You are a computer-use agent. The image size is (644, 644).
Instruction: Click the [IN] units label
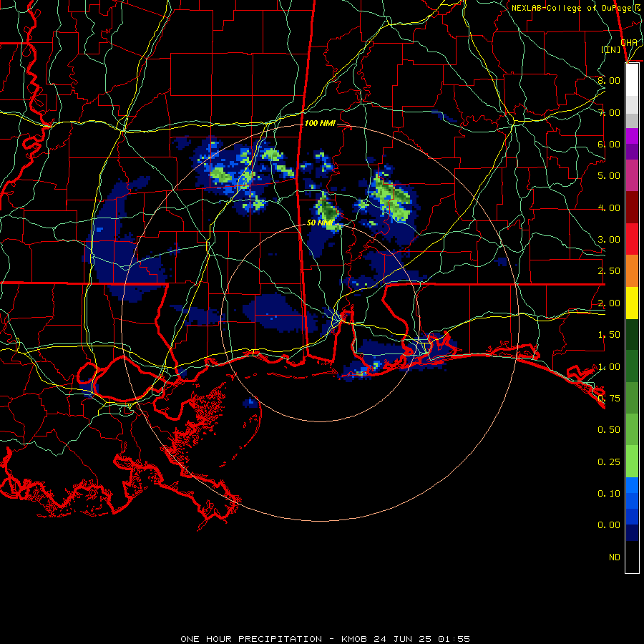click(611, 49)
